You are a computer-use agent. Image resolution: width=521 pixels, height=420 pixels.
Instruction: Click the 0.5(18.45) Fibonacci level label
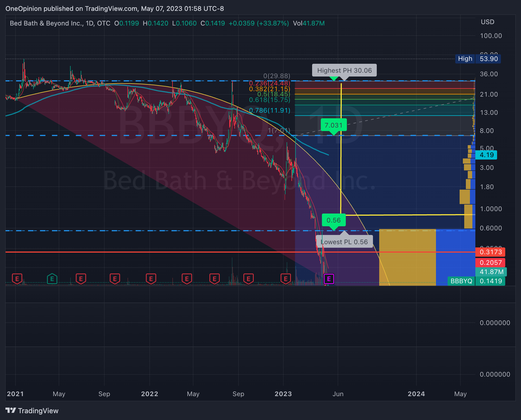[274, 94]
